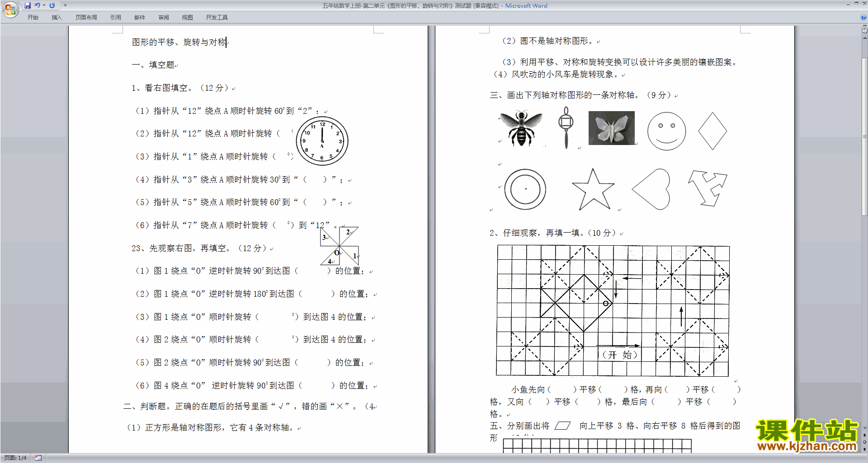Redo the last action
868x463 pixels.
tap(52, 5)
